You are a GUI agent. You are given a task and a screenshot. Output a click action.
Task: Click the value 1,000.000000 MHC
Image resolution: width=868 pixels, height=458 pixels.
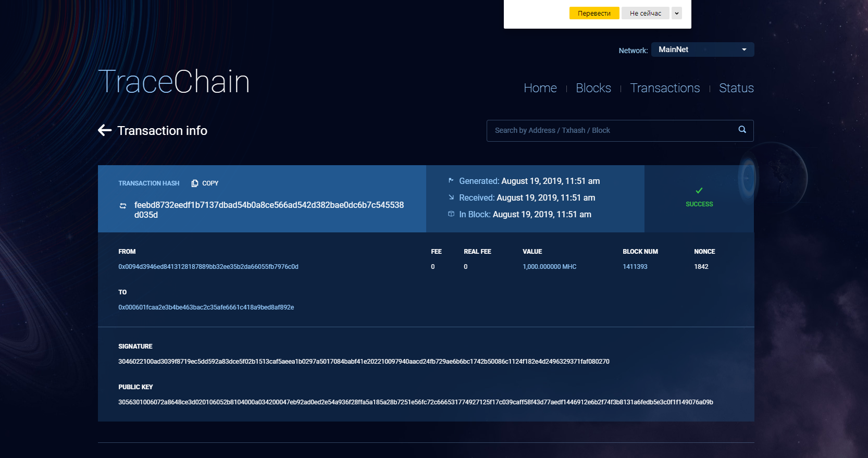click(x=550, y=267)
